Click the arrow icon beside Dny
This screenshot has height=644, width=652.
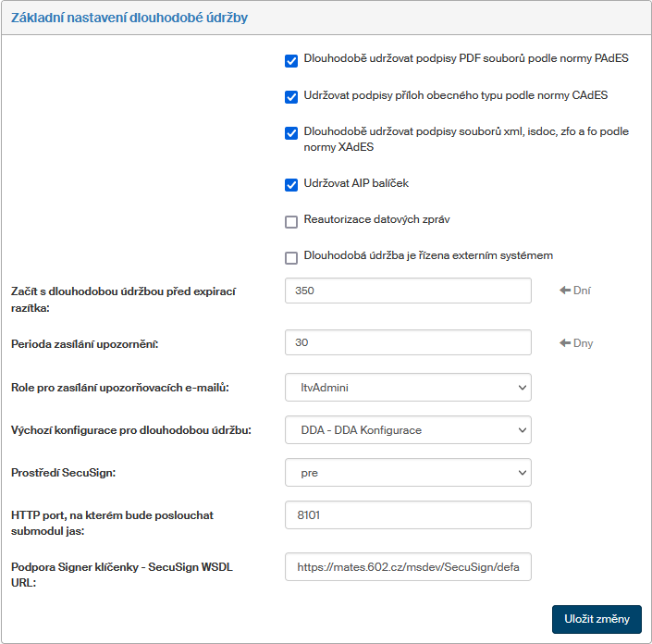(x=565, y=343)
